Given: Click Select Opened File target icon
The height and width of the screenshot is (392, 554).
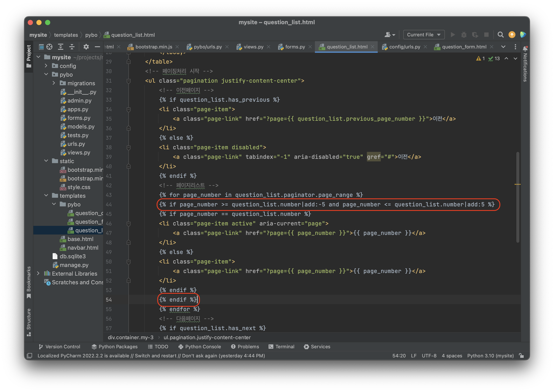Looking at the screenshot, I should coord(50,47).
